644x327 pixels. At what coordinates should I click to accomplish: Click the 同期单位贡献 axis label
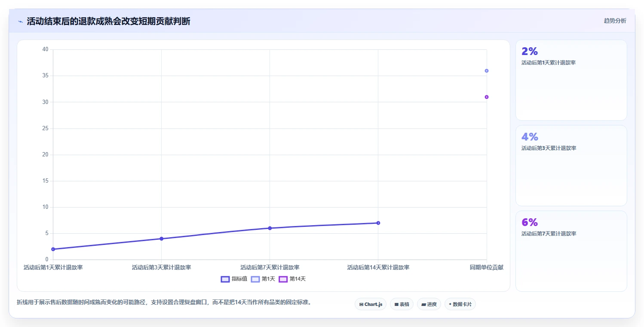486,267
